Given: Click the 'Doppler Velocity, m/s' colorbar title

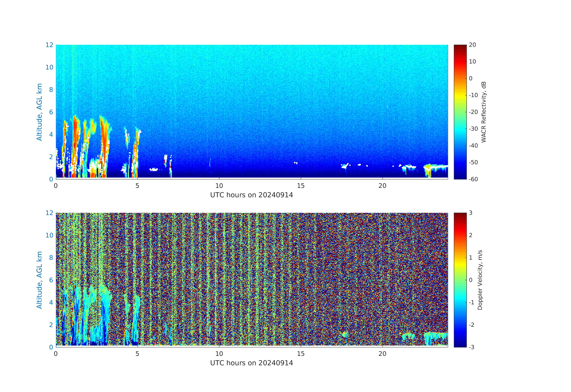Looking at the screenshot, I should (480, 280).
